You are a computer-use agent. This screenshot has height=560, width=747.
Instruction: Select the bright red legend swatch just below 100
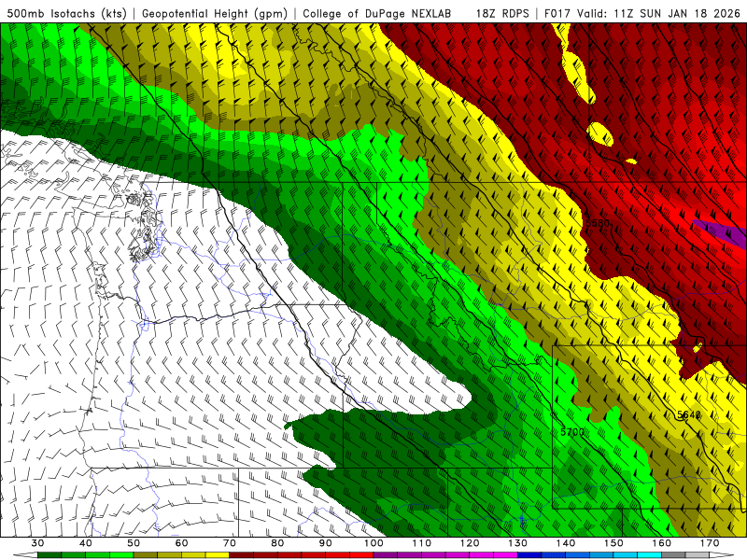[x=361, y=555]
